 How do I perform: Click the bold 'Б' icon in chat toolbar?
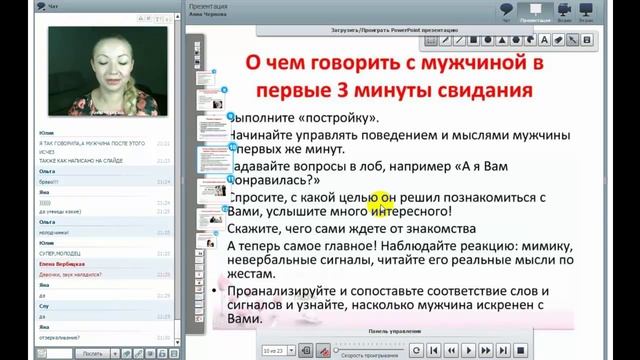tap(162, 353)
